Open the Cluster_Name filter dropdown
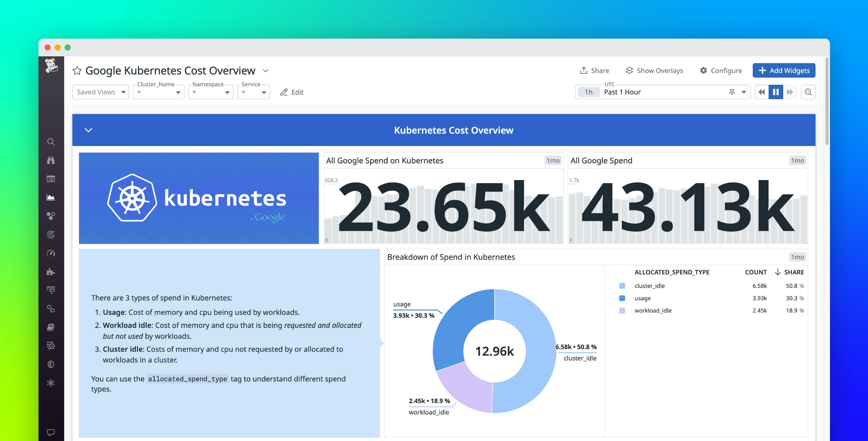This screenshot has width=868, height=441. (x=178, y=92)
